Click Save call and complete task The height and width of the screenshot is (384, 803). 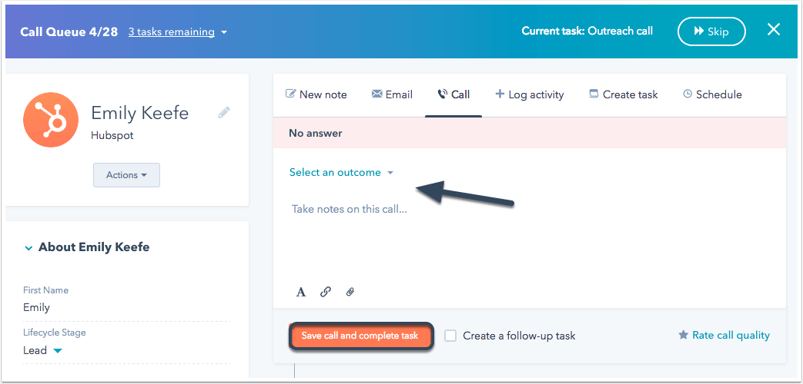coord(360,336)
